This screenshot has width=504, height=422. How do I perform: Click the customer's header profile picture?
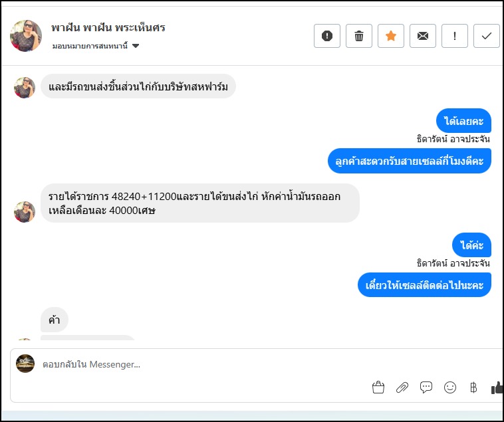[26, 35]
